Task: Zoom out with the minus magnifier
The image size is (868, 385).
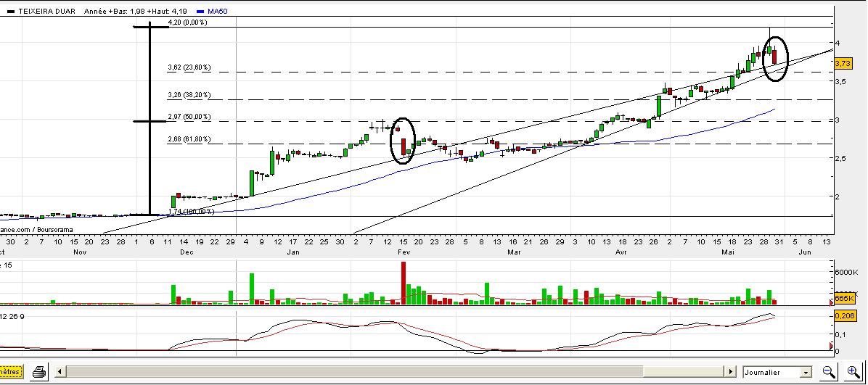Action: 829,372
